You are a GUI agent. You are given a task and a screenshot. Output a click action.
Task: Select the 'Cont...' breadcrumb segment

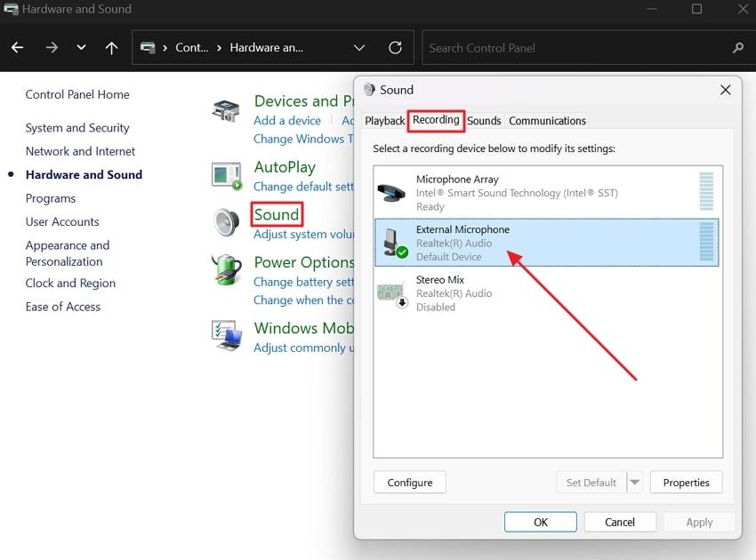coord(192,48)
